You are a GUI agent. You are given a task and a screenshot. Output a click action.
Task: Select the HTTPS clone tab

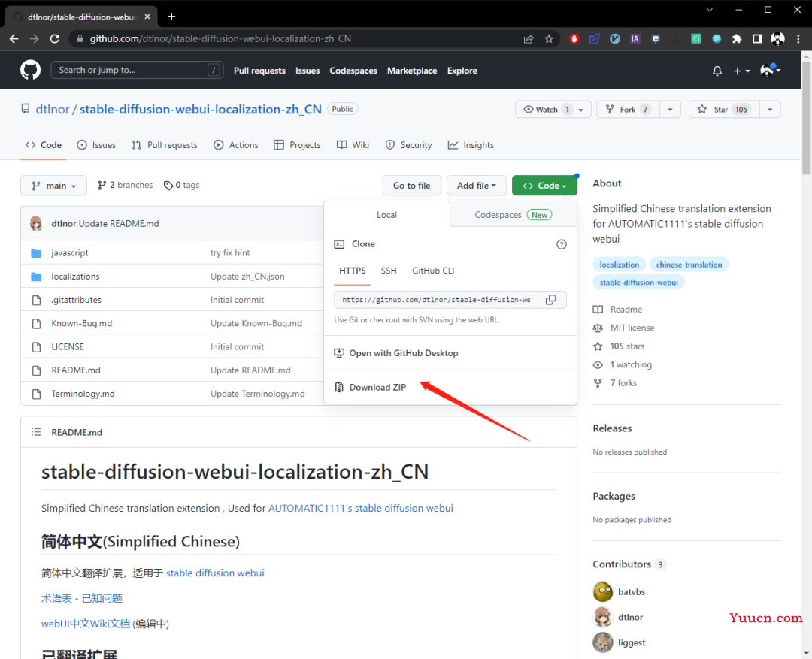click(353, 271)
